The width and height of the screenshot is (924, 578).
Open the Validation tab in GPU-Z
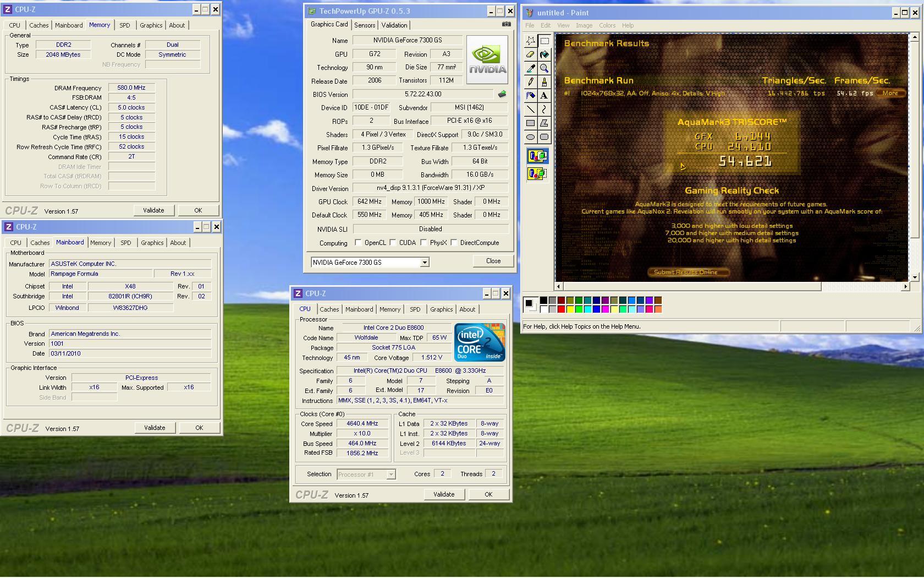coord(394,25)
